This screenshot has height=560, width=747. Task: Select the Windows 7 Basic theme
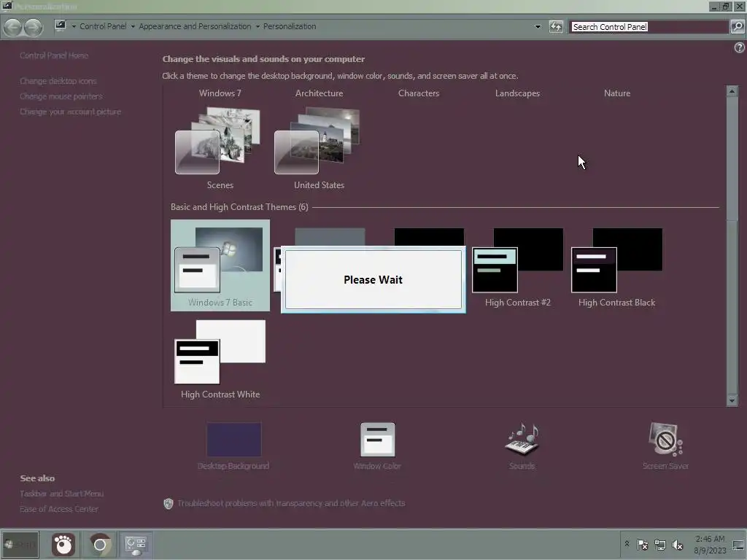(220, 265)
